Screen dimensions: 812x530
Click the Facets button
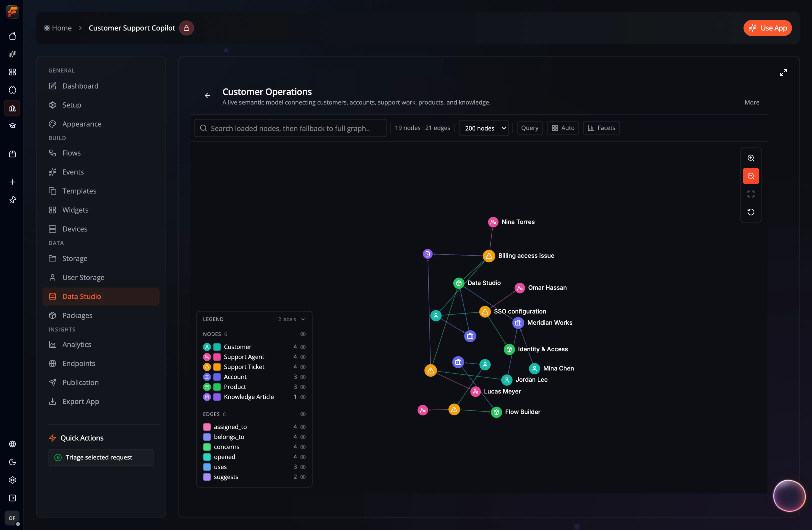(x=601, y=128)
